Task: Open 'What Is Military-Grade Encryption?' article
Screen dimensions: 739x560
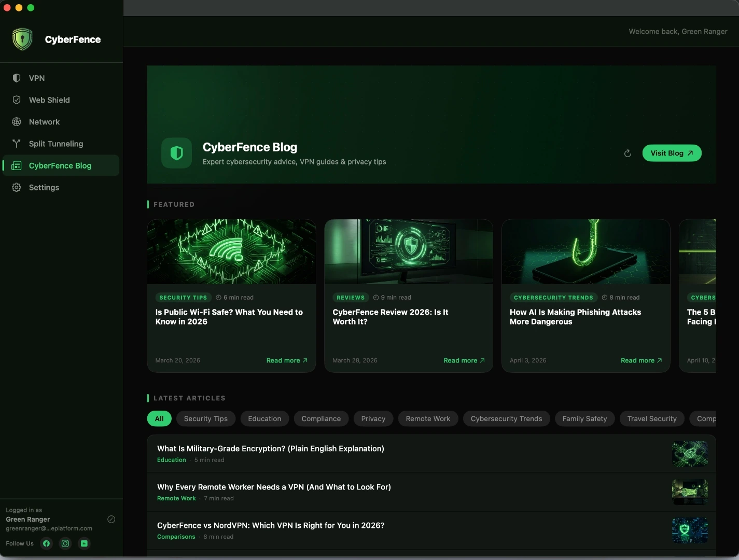Action: coord(271,449)
